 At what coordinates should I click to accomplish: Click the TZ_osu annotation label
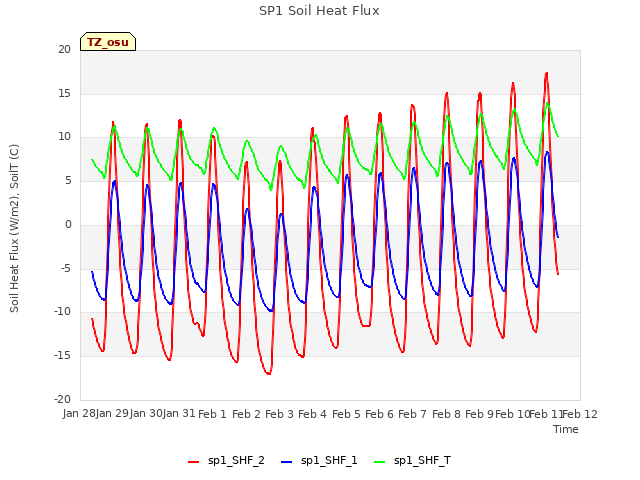tap(108, 42)
